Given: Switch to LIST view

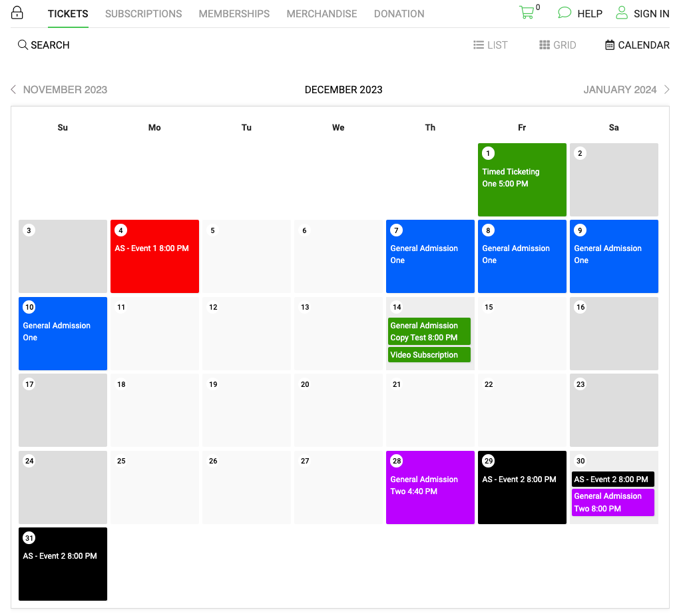Looking at the screenshot, I should pos(497,45).
